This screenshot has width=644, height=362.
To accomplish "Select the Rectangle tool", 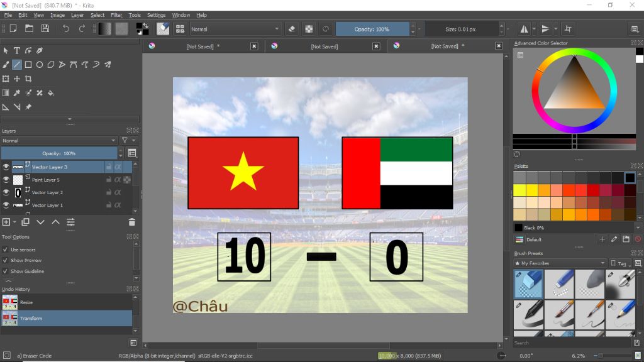I will [28, 65].
